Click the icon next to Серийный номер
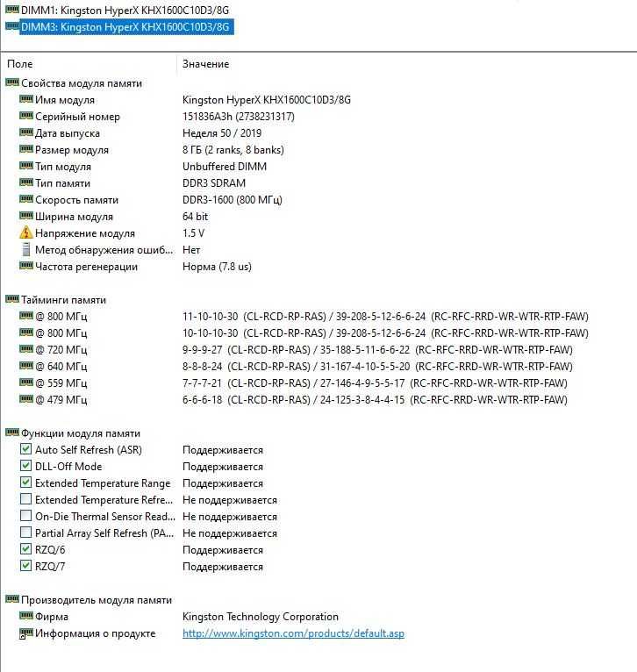637x672 pixels. coord(26,116)
